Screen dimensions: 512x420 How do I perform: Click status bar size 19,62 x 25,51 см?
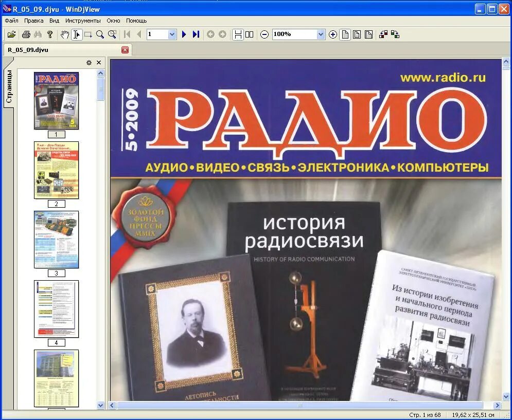[473, 415]
